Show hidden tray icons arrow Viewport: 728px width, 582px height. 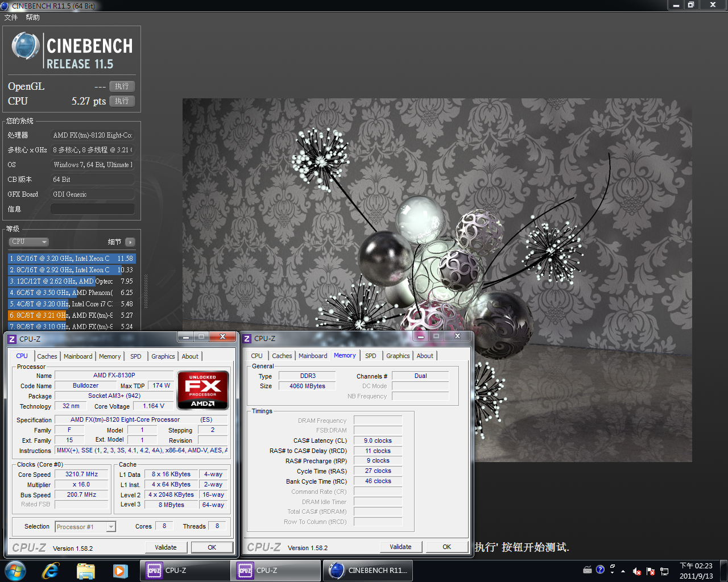click(x=623, y=571)
